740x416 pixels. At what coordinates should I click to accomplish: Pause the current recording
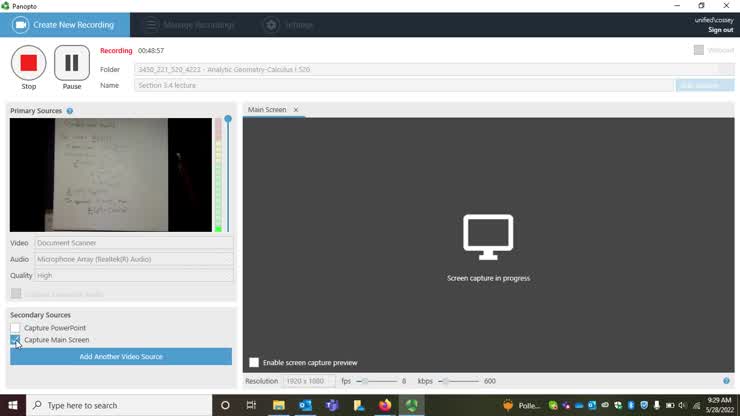pos(72,63)
